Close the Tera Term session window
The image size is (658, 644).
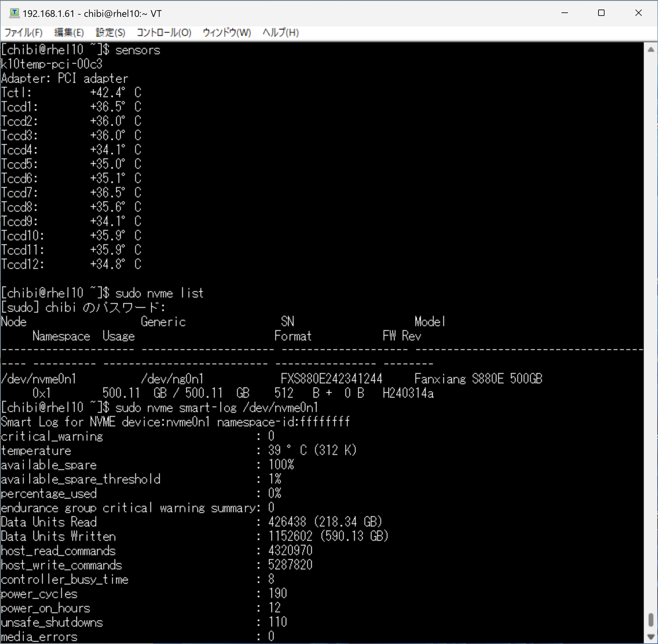(x=638, y=13)
